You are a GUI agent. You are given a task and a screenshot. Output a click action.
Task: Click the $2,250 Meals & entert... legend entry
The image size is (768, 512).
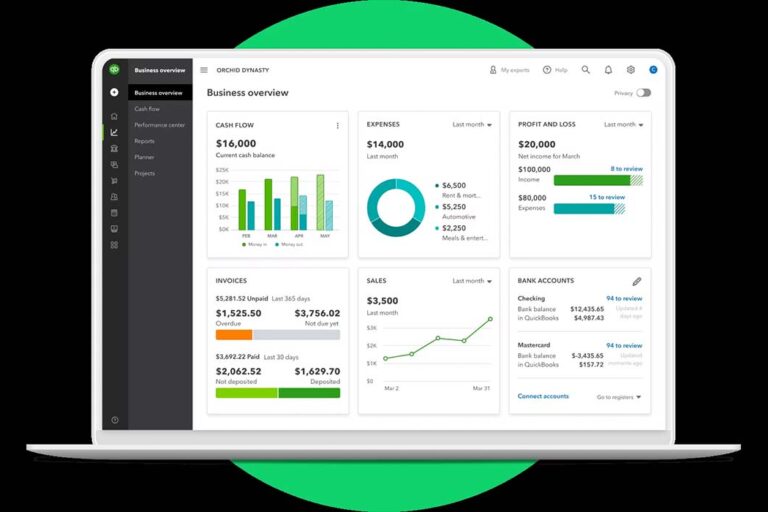pos(461,233)
